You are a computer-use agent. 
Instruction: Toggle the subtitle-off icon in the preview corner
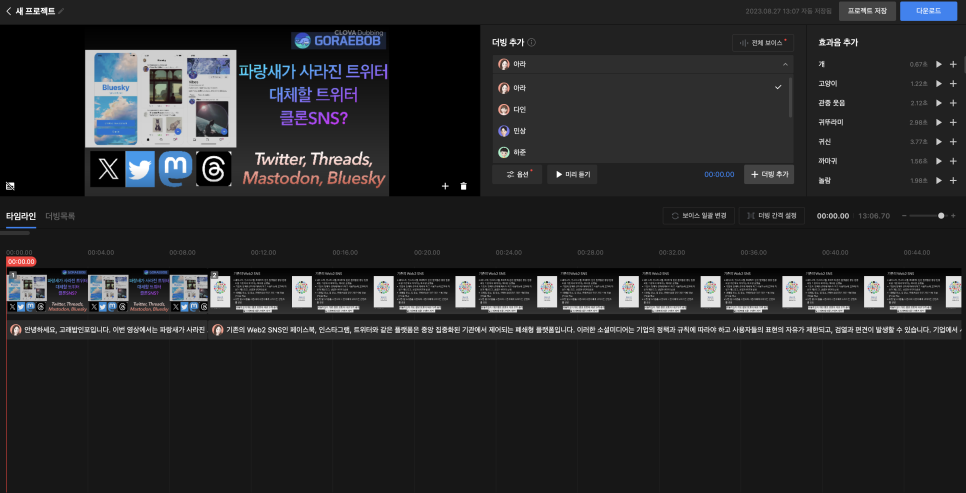[10, 185]
